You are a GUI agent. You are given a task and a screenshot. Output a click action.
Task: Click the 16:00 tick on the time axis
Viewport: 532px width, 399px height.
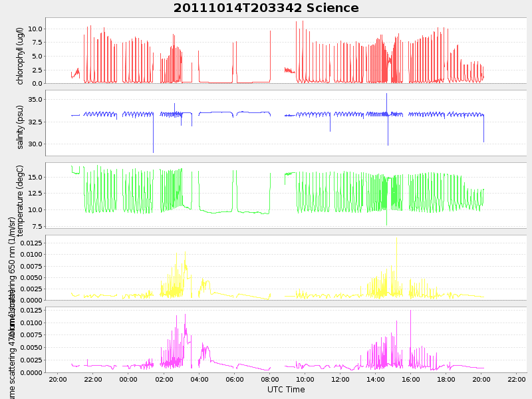point(410,379)
